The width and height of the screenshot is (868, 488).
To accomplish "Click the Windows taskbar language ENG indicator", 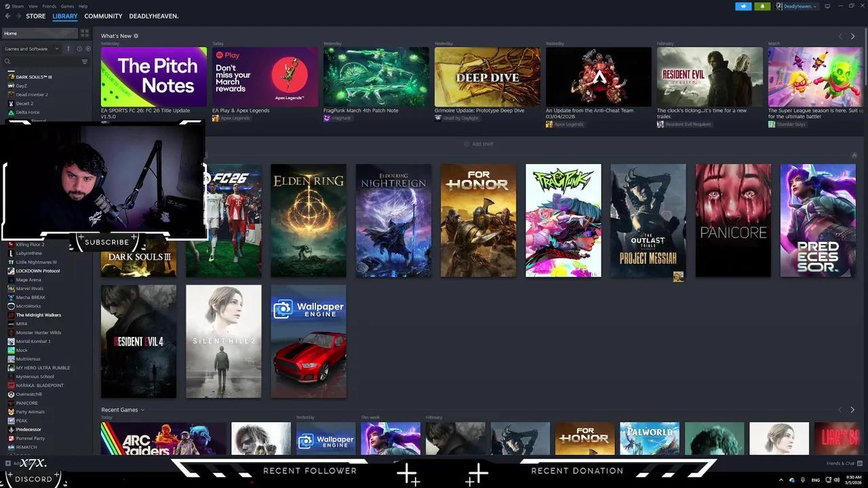I will [816, 480].
